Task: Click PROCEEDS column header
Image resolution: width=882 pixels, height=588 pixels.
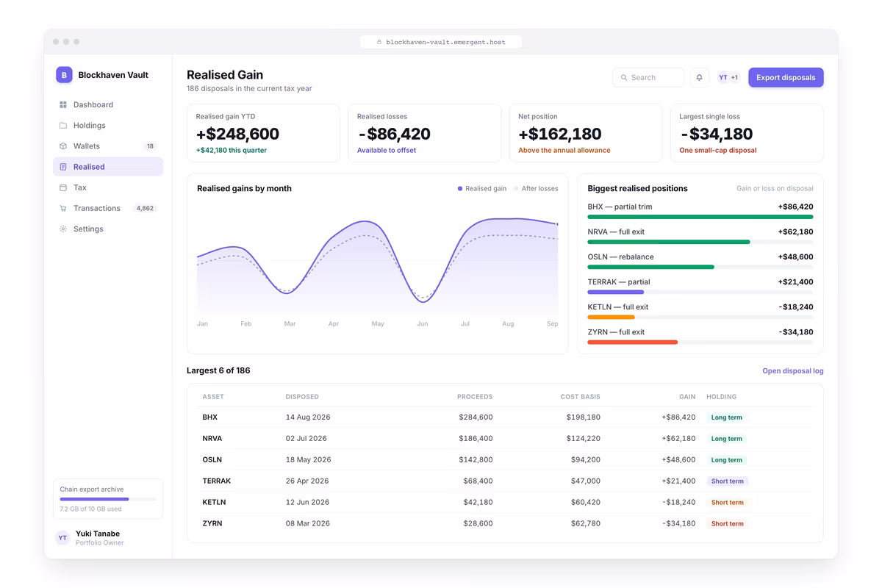Action: tap(475, 397)
